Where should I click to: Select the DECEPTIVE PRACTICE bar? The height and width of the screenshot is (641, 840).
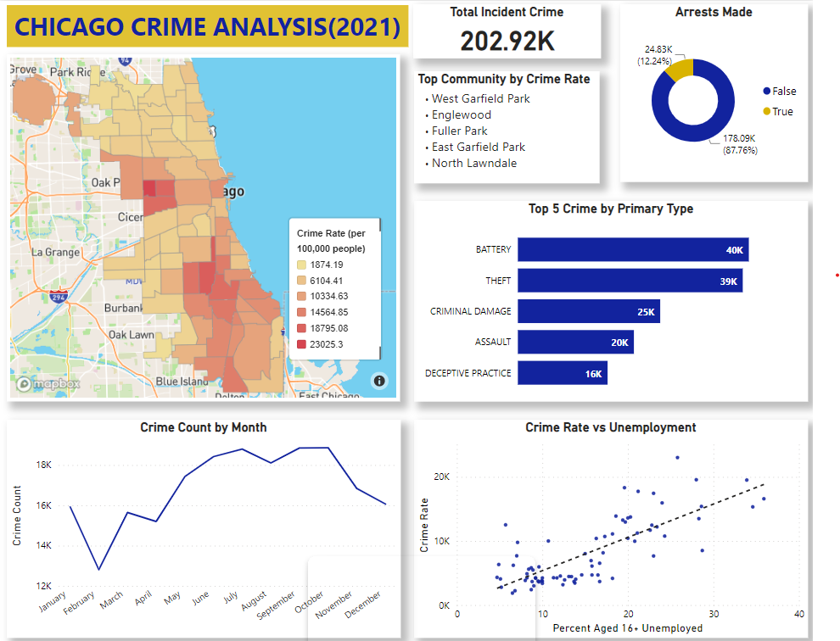(562, 372)
